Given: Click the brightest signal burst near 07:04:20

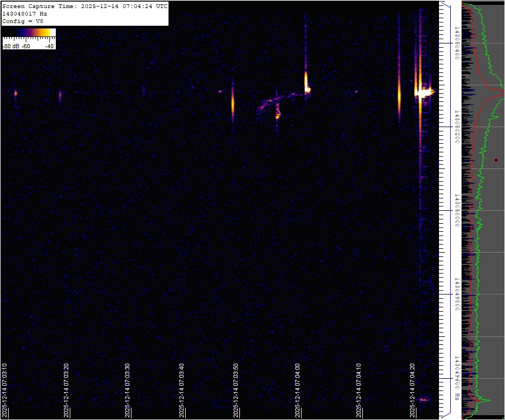Looking at the screenshot, I should [x=424, y=92].
